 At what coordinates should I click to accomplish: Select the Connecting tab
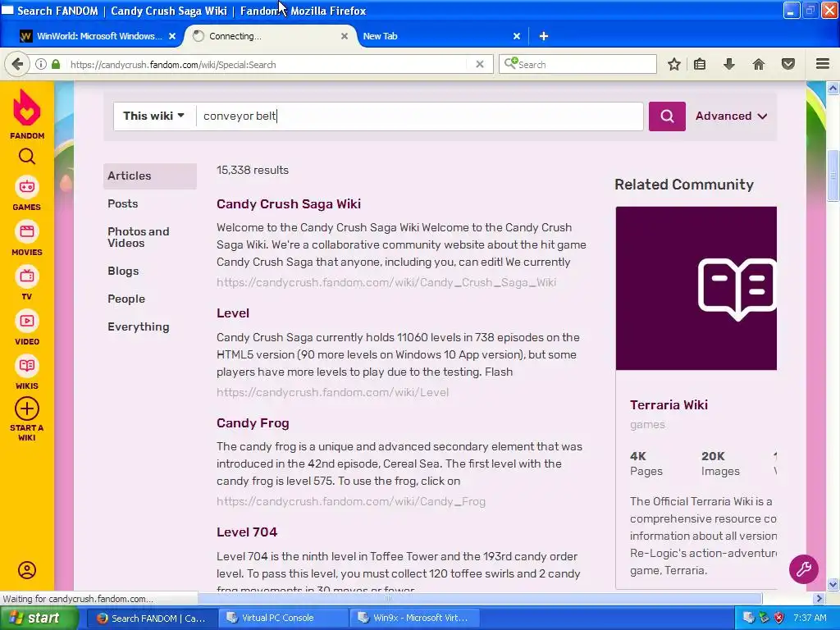coord(271,36)
